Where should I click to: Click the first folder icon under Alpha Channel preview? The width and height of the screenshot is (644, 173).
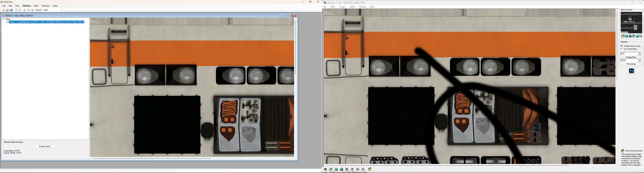point(623,36)
